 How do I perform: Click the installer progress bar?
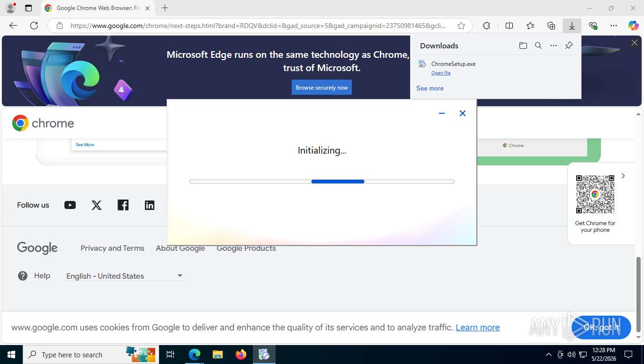322,182
